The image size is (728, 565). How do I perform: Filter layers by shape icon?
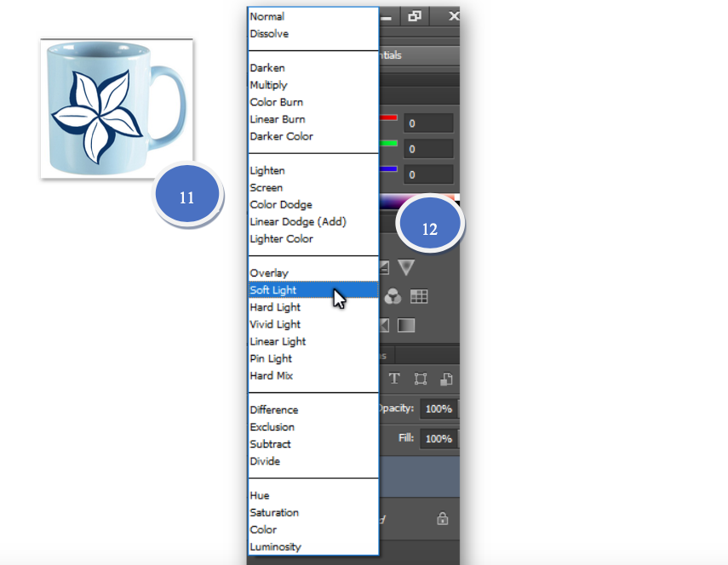tap(420, 379)
